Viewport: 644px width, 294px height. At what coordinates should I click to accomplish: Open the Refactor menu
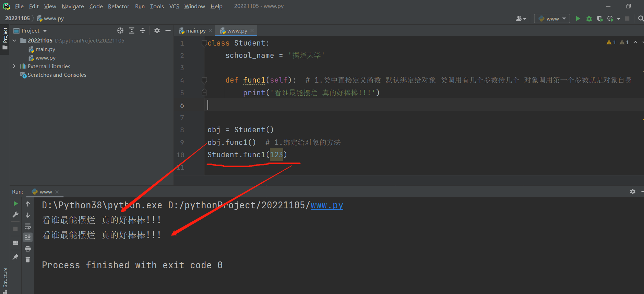[x=118, y=6]
